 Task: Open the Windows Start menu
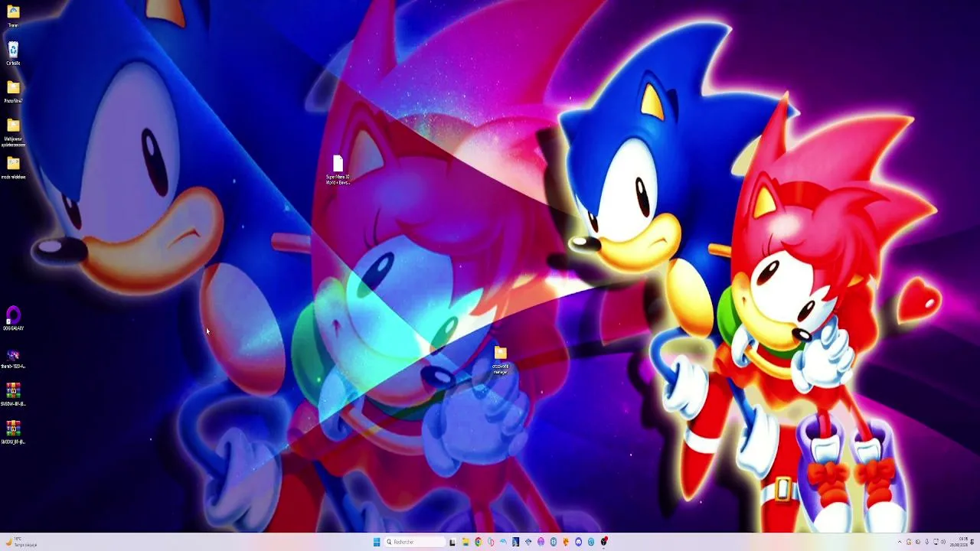click(377, 542)
